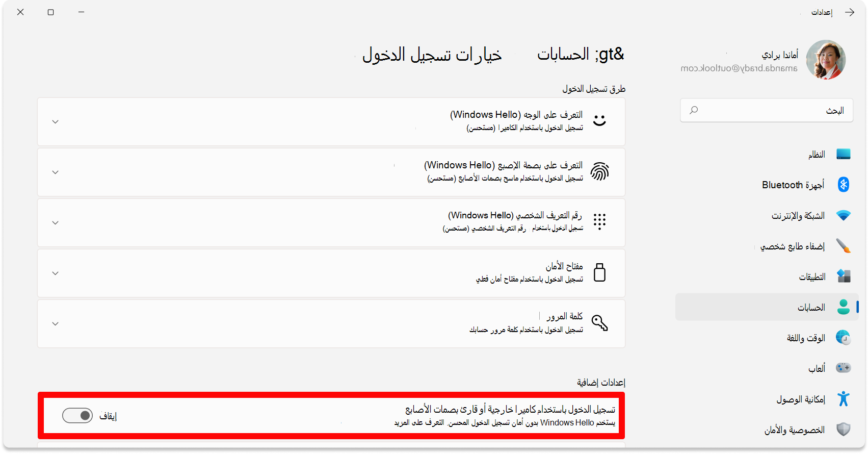
Task: Click the face recognition smiley icon
Action: [x=599, y=120]
